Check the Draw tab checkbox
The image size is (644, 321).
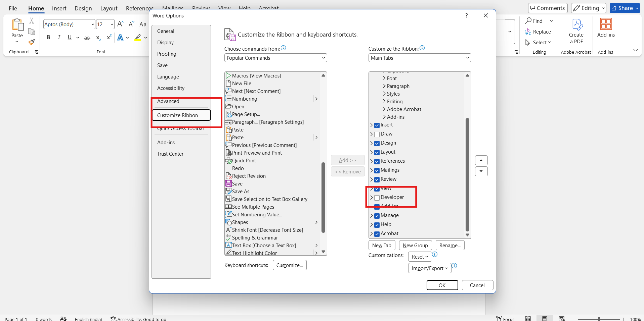(377, 135)
